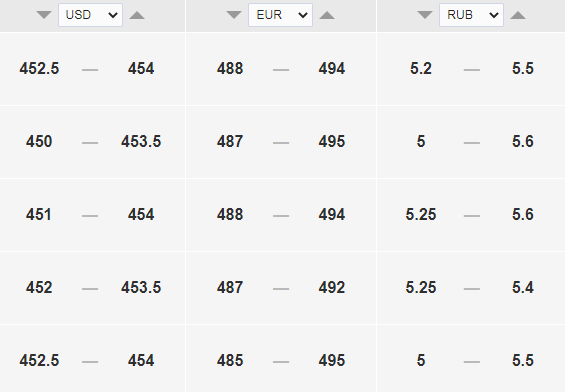565x392 pixels.
Task: Sort EUR column descending with down arrow
Action: coord(234,15)
